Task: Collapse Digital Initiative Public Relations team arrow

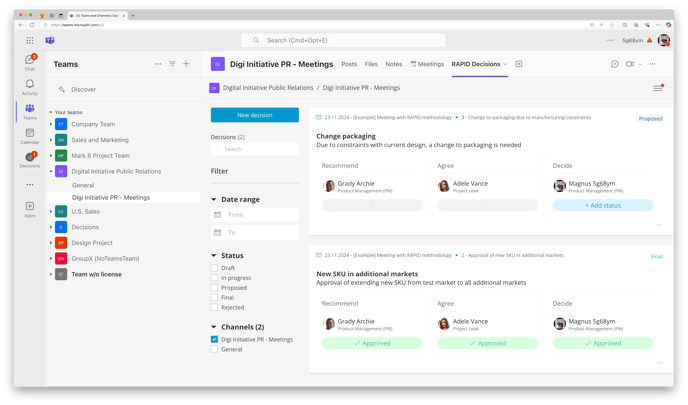Action: 51,171
